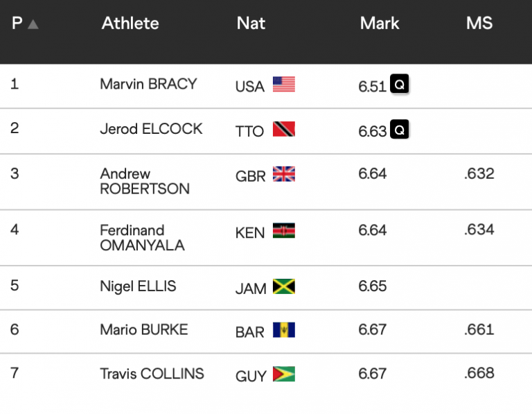Click the Athlete column header
This screenshot has height=414, width=532.
tap(130, 24)
